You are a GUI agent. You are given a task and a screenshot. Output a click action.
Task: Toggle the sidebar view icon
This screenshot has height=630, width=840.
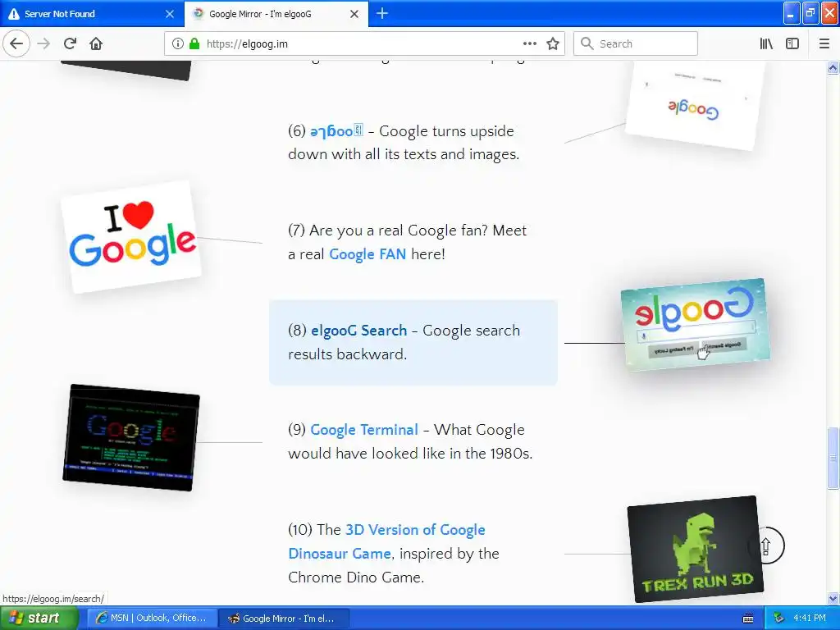pos(792,43)
